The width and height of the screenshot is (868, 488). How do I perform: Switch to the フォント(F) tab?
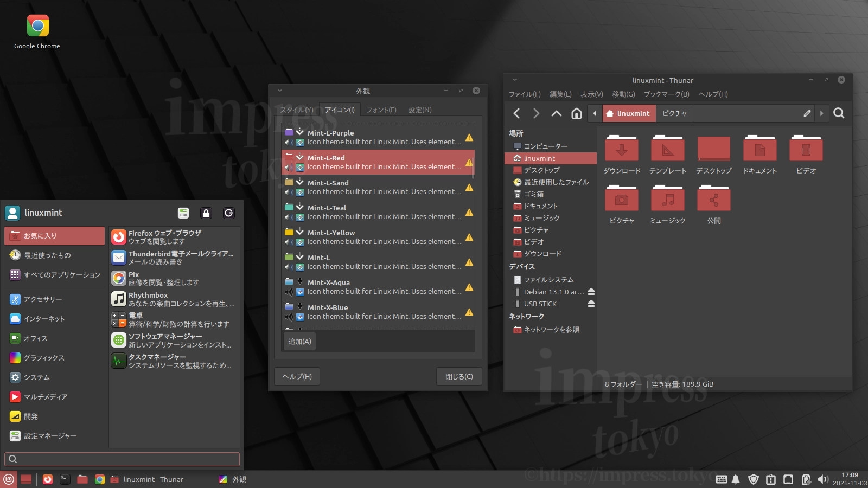coord(381,110)
